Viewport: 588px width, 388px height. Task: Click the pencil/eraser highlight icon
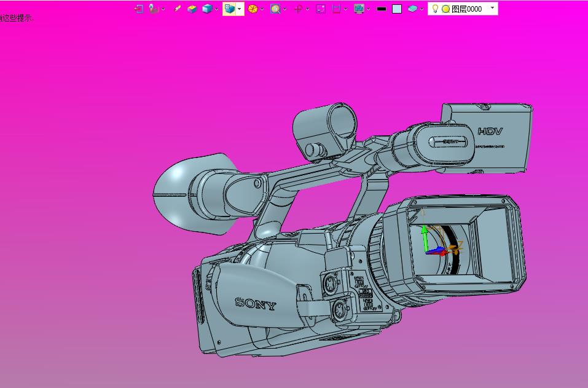(x=178, y=9)
